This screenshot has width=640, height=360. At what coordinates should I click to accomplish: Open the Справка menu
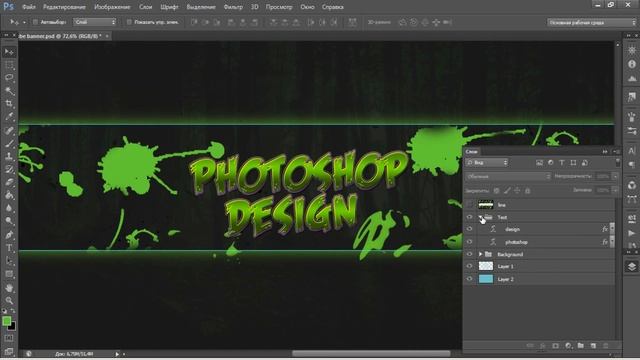pos(332,7)
